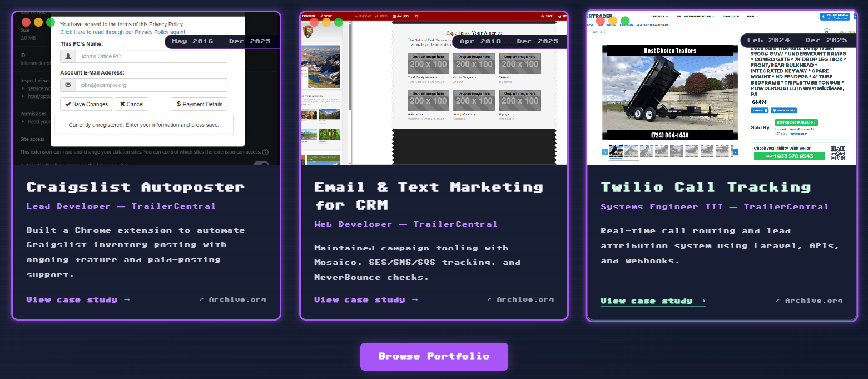Click the Craigslist Autoposter heading

135,187
